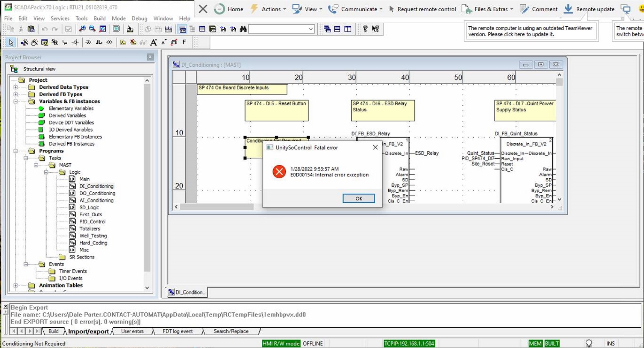This screenshot has height=348, width=644.
Task: Open the Debug menu
Action: tap(139, 18)
